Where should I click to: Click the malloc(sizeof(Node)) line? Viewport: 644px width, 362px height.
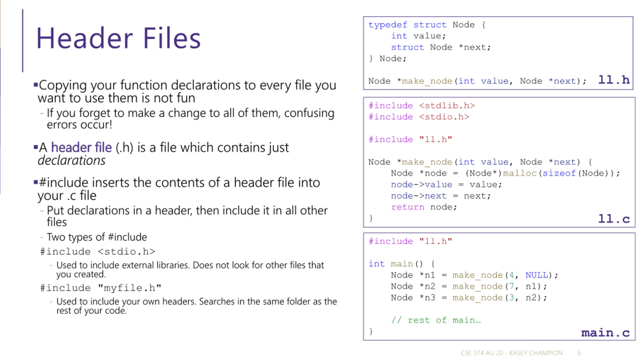point(506,173)
